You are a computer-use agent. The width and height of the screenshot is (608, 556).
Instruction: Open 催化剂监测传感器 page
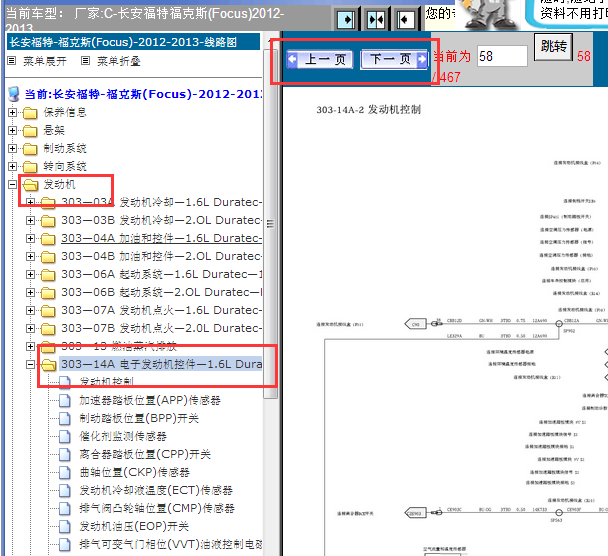click(x=123, y=436)
